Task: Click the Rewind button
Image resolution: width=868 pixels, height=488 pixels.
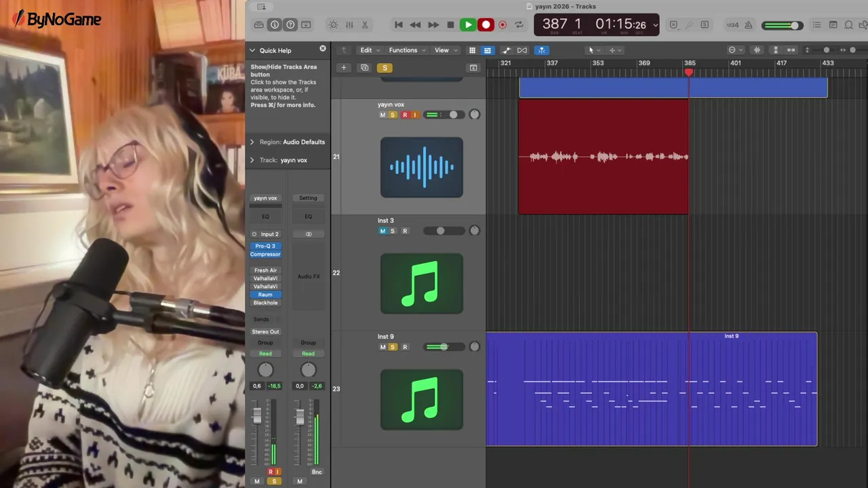Action: pos(415,25)
